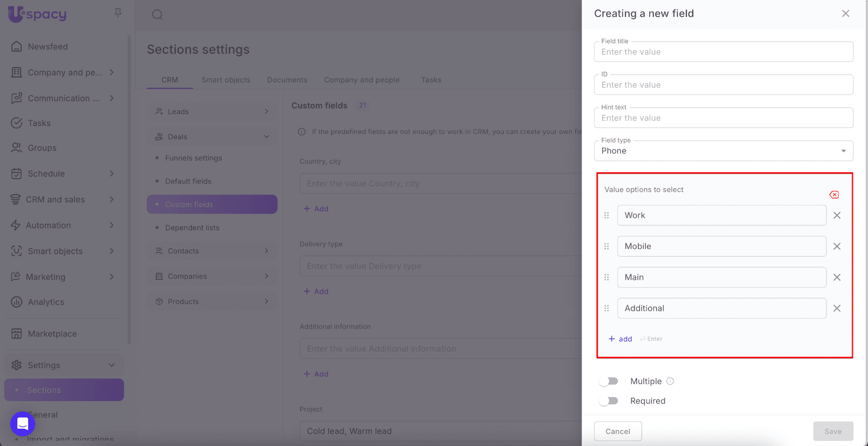The image size is (868, 446).
Task: Remove the Additional option
Action: [x=837, y=308]
